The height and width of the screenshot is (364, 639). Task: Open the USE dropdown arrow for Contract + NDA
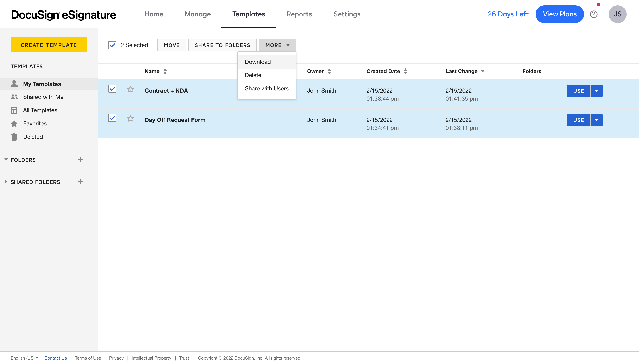[596, 91]
